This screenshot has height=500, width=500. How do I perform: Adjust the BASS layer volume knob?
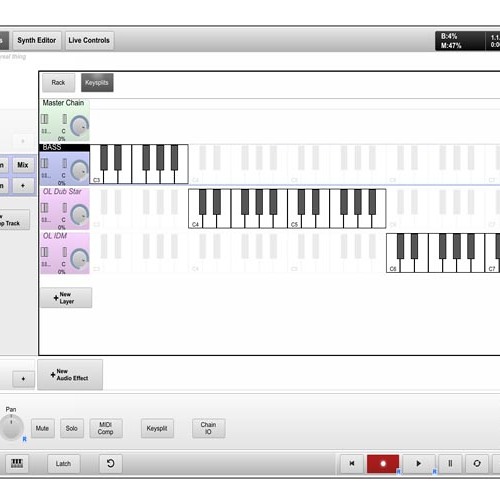[79, 170]
